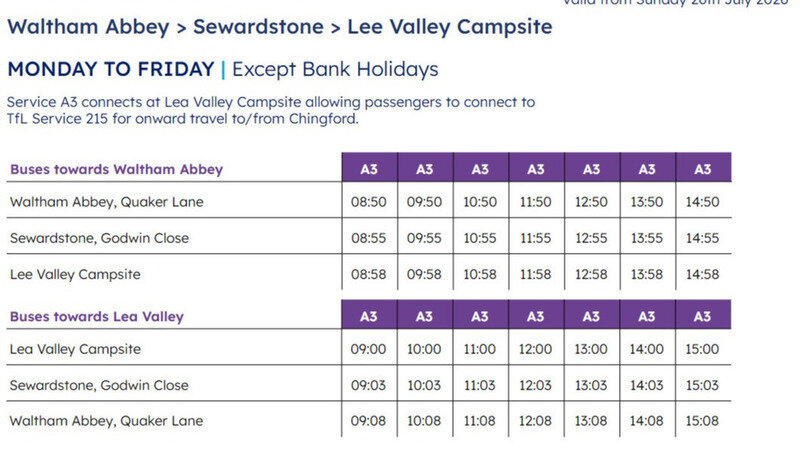Viewport: 800px width, 450px height.
Task: Click the Except Bank Holidays text
Action: tap(335, 69)
